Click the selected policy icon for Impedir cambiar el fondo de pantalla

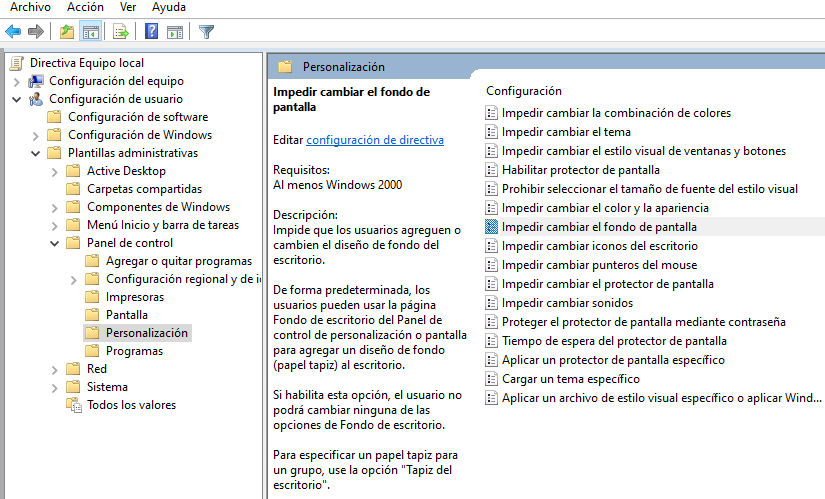(491, 227)
